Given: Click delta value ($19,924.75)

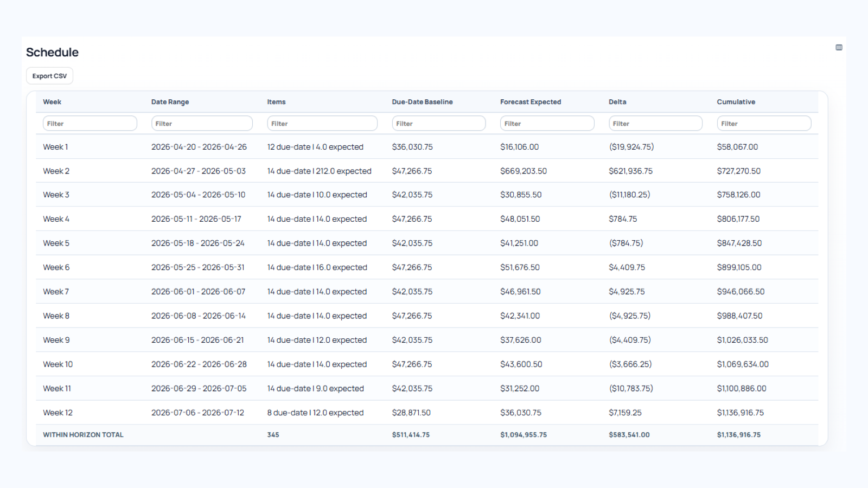Looking at the screenshot, I should click(x=631, y=147).
